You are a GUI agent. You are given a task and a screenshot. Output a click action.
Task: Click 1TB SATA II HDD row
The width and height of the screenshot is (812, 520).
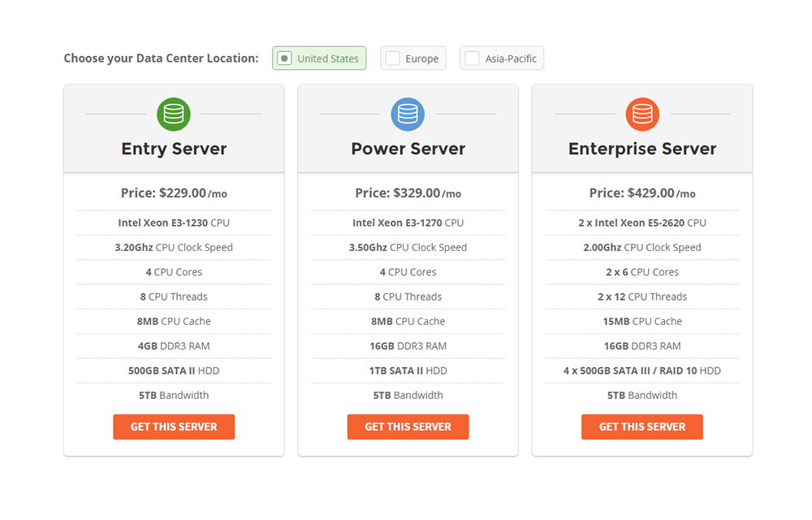tap(408, 370)
